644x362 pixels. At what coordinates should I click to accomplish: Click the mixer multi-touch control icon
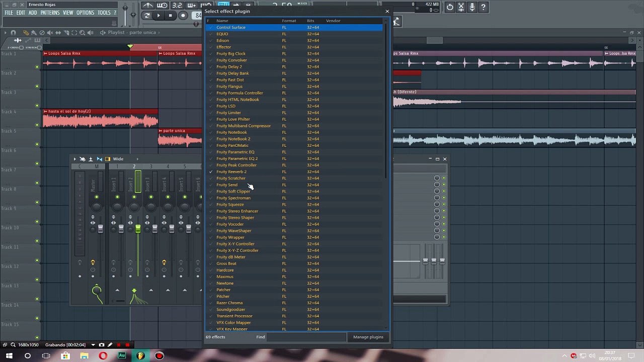point(83,159)
